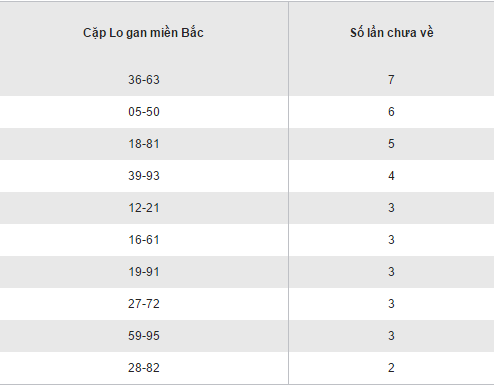Image resolution: width=494 pixels, height=385 pixels.
Task: Select the 19-91 pair cell
Action: tap(144, 272)
